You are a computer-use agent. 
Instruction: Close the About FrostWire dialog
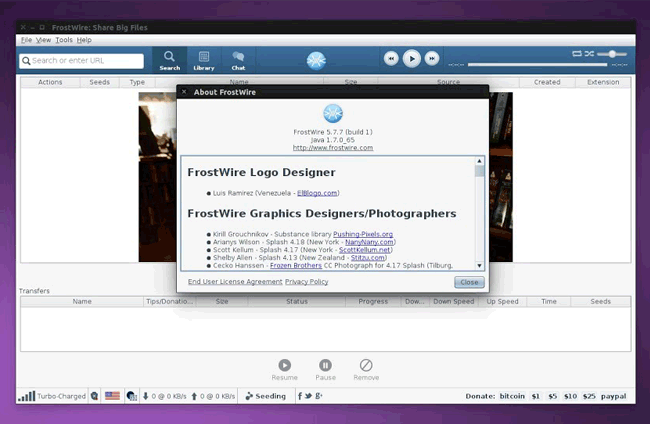pos(469,282)
